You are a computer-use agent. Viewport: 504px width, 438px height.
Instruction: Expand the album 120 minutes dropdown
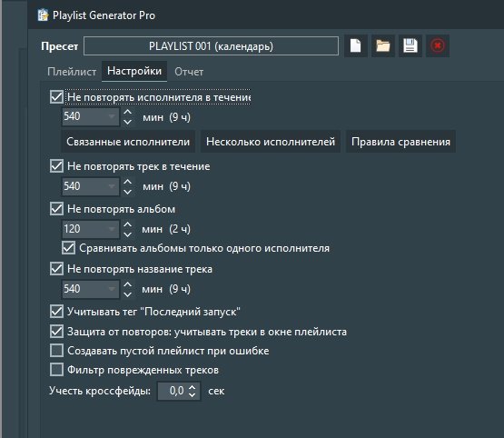pos(112,229)
